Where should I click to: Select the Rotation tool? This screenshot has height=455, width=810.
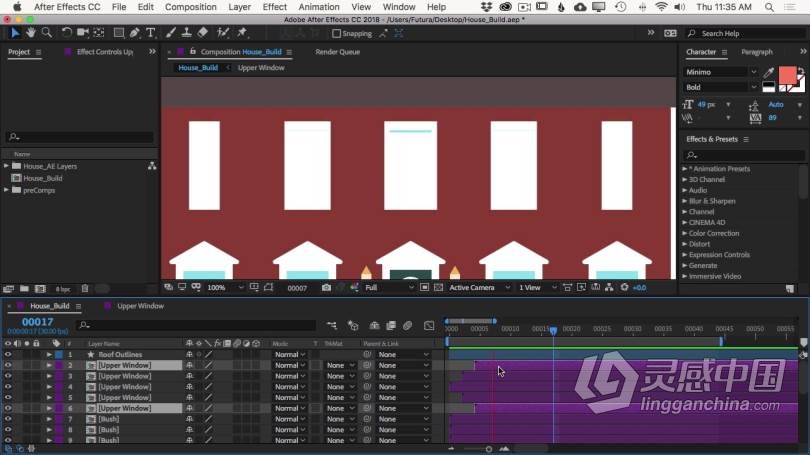66,33
